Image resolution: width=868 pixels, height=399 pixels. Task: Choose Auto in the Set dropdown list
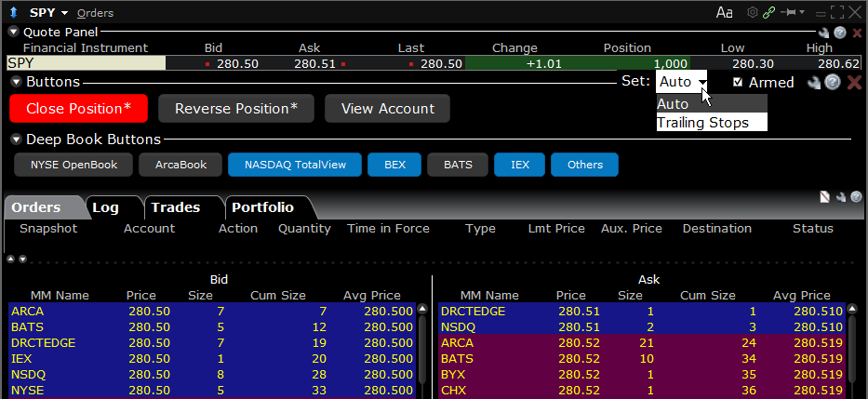(x=712, y=104)
